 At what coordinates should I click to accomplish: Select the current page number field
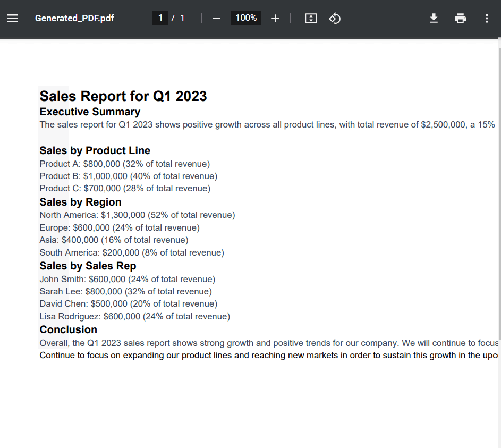pos(160,18)
